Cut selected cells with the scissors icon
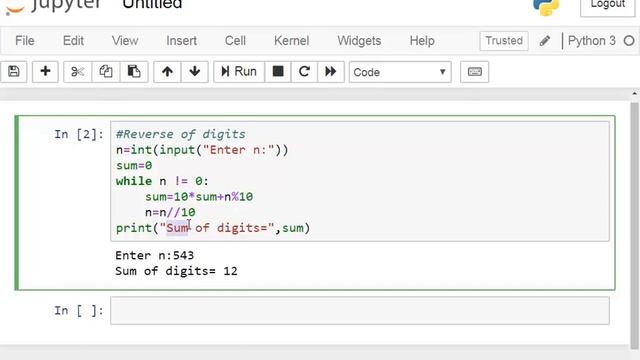 pyautogui.click(x=78, y=72)
